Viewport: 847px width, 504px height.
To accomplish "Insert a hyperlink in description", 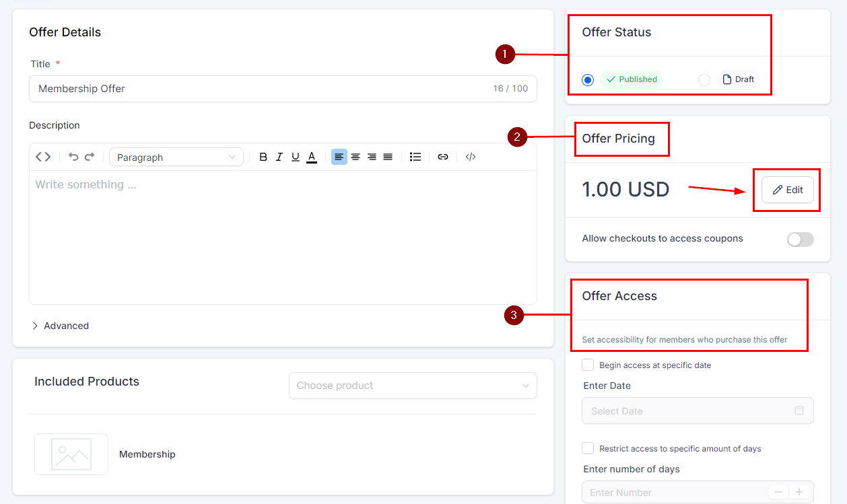I will click(x=443, y=157).
